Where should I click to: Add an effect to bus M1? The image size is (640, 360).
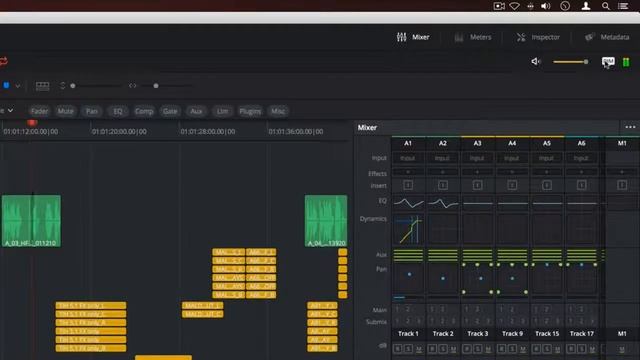click(x=622, y=172)
